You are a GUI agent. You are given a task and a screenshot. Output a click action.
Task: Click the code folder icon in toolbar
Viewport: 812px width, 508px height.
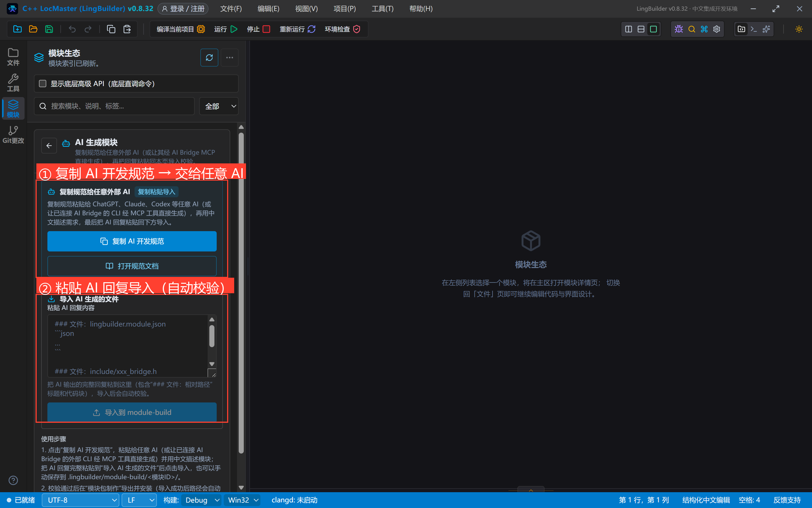(741, 29)
